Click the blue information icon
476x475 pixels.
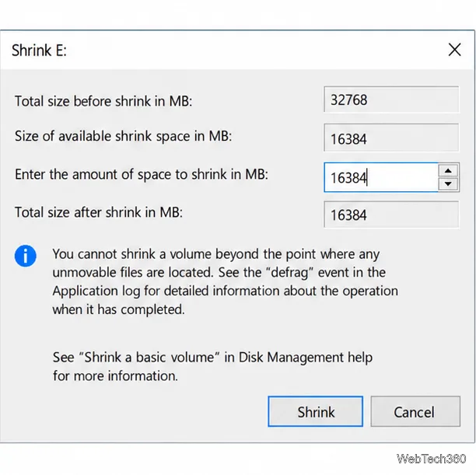point(26,256)
